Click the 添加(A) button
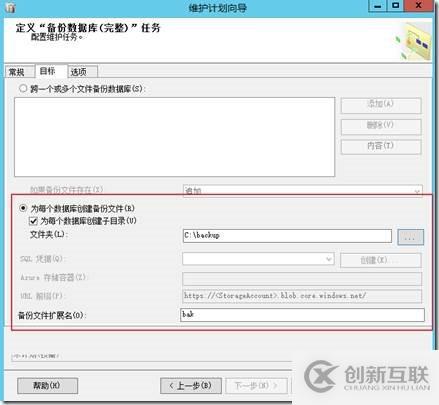The width and height of the screenshot is (439, 405). coord(381,105)
